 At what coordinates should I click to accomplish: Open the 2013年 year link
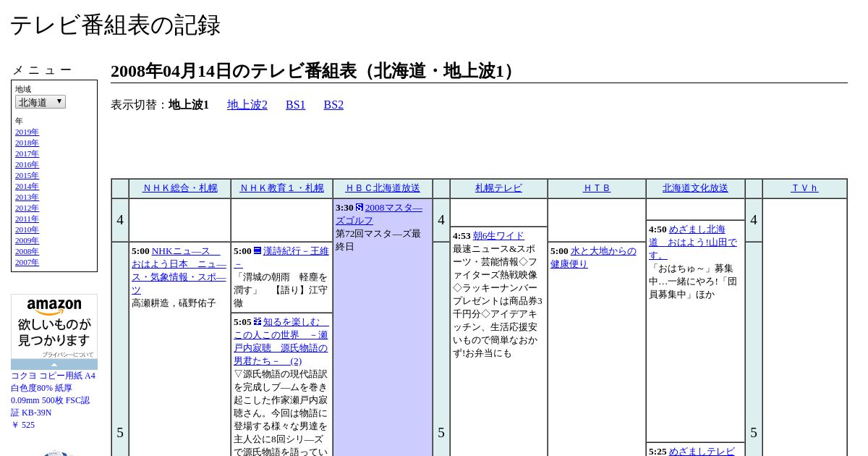(x=27, y=198)
